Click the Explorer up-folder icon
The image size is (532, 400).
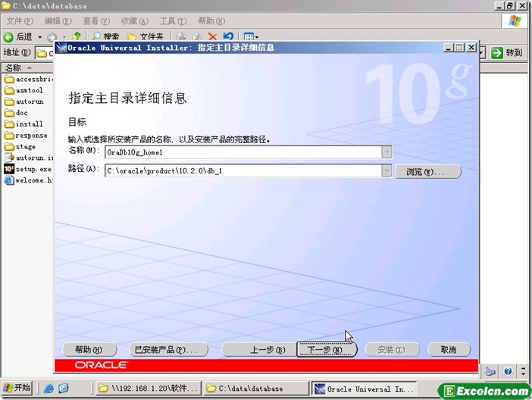[77, 36]
